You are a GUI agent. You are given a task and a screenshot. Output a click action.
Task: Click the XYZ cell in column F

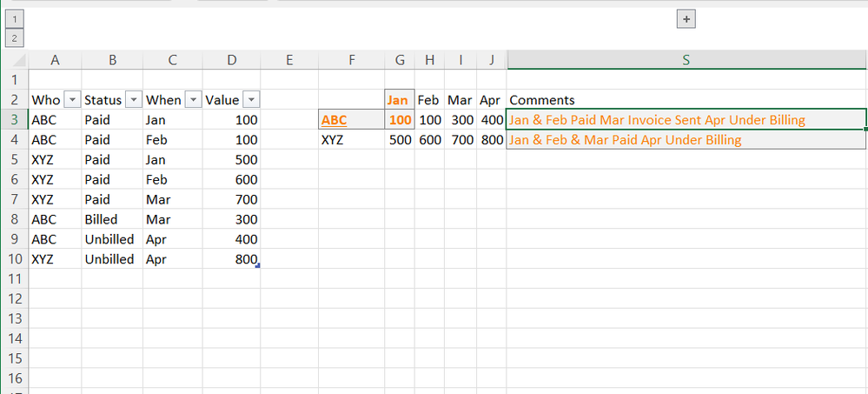[x=352, y=140]
